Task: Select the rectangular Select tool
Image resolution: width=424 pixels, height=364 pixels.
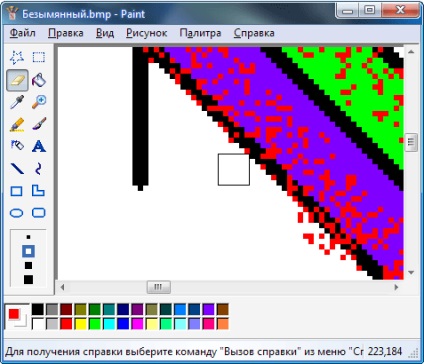Action: pos(39,57)
